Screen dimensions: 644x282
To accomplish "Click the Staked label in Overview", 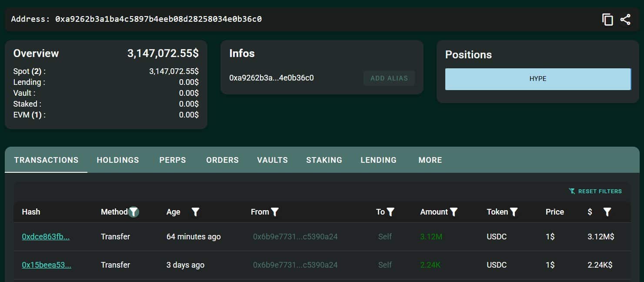I will tap(27, 104).
